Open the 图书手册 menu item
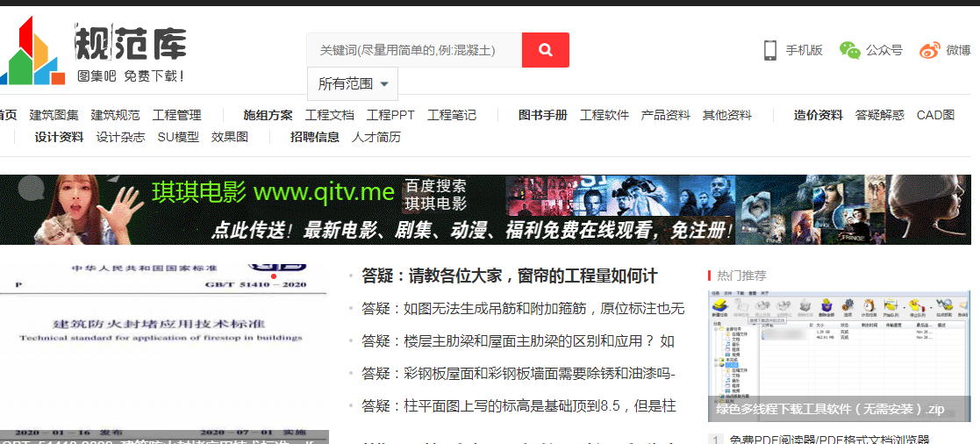Image resolution: width=980 pixels, height=444 pixels. [x=542, y=115]
